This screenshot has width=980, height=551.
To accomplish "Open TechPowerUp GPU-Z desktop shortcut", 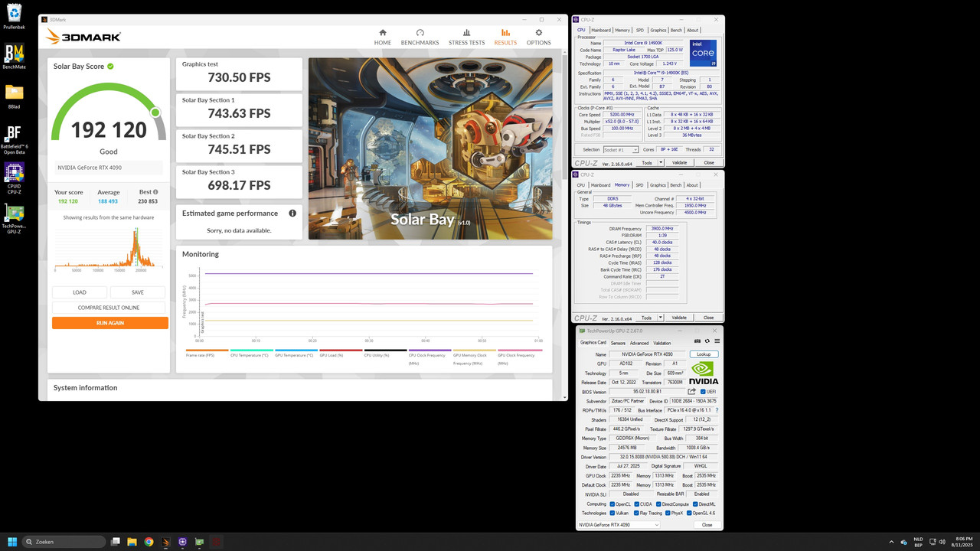I will pos(14,220).
